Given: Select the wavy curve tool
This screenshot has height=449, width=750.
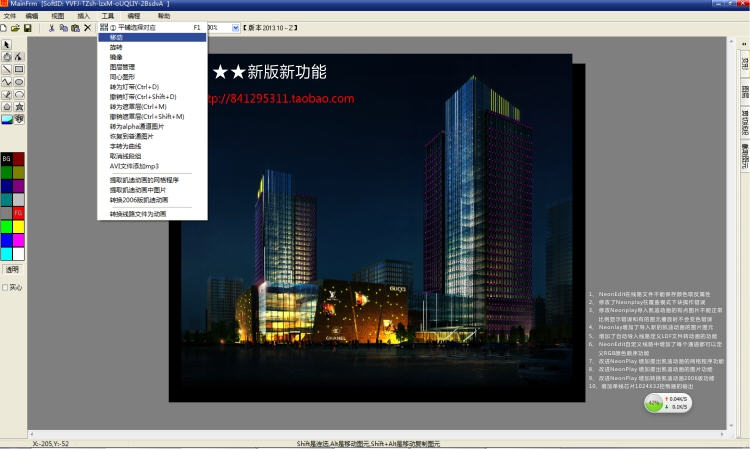Looking at the screenshot, I should (x=7, y=82).
